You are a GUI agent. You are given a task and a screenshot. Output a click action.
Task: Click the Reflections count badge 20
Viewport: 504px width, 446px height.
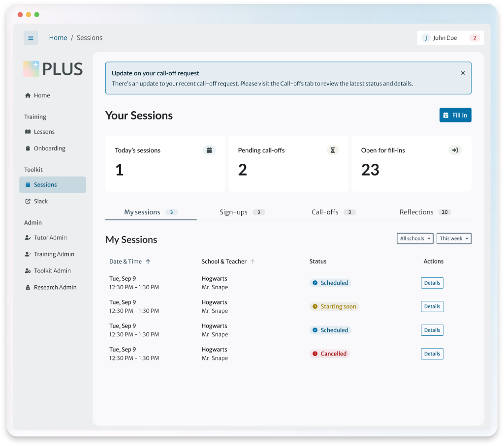coord(444,212)
